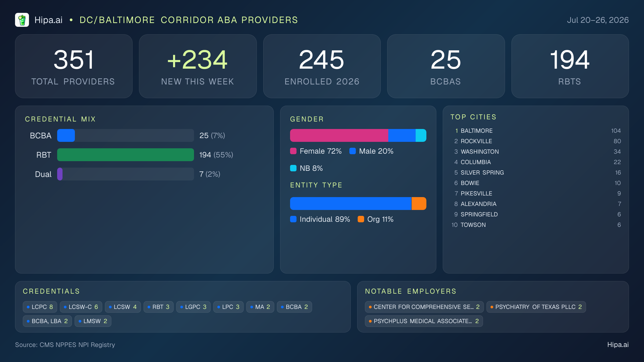The width and height of the screenshot is (644, 362).
Task: Click the blue Individual 89% legend swatch
Action: [x=293, y=219]
